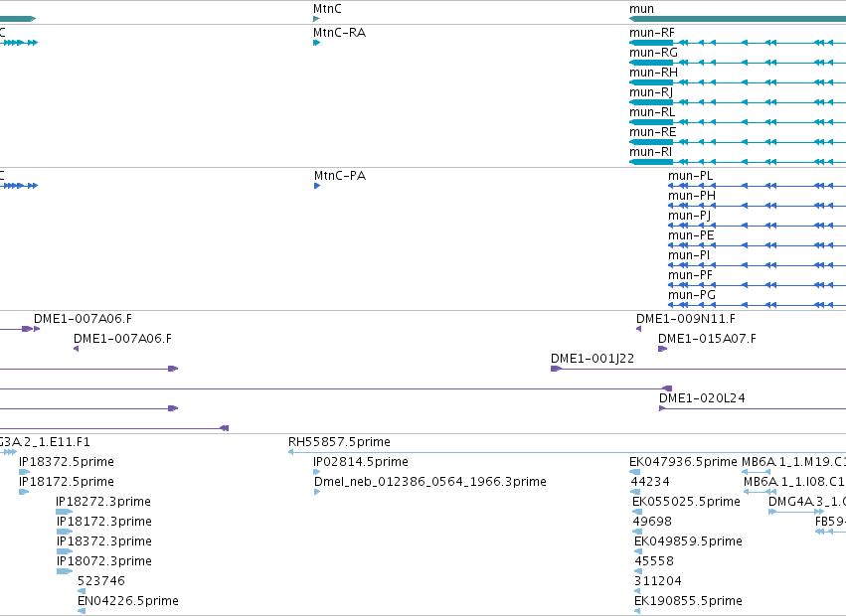The width and height of the screenshot is (846, 616).
Task: Select transcript mun-RE
Action: coord(652,132)
